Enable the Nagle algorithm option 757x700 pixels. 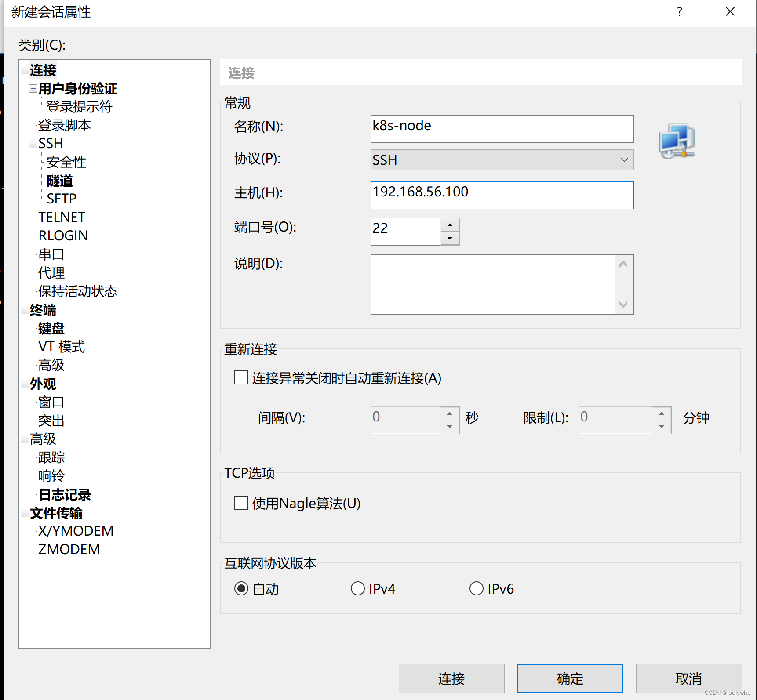(x=241, y=502)
